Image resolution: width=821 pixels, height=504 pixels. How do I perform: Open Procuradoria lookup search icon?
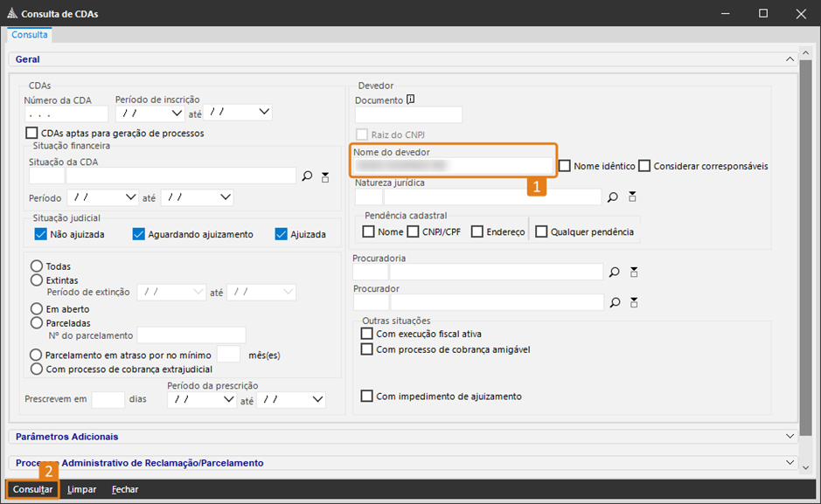click(x=615, y=273)
